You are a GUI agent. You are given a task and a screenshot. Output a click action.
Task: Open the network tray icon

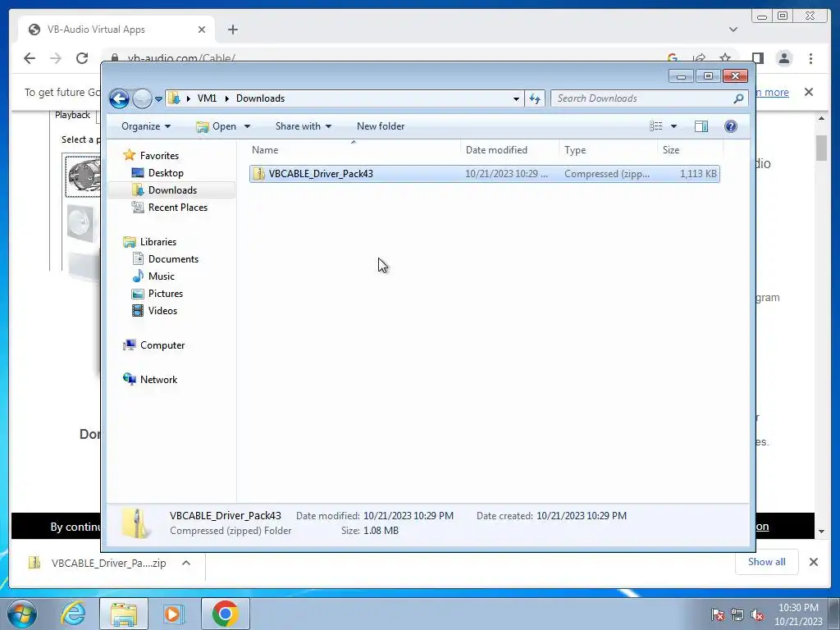point(737,614)
